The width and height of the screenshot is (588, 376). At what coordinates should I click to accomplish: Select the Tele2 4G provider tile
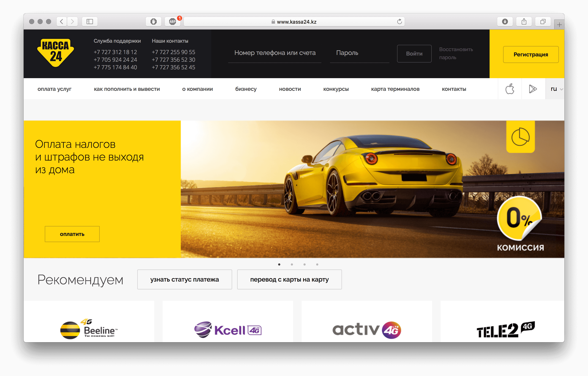point(502,322)
